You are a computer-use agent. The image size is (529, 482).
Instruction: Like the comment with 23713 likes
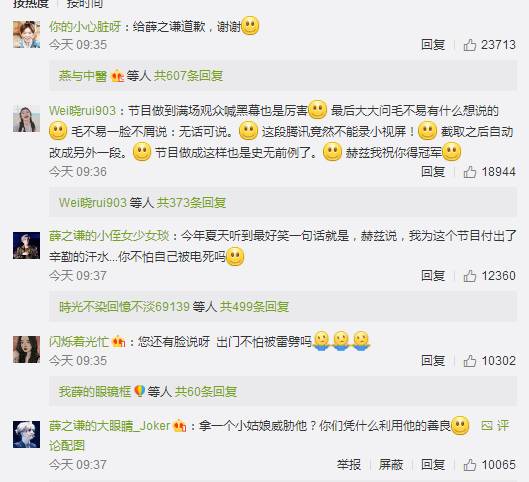click(470, 45)
